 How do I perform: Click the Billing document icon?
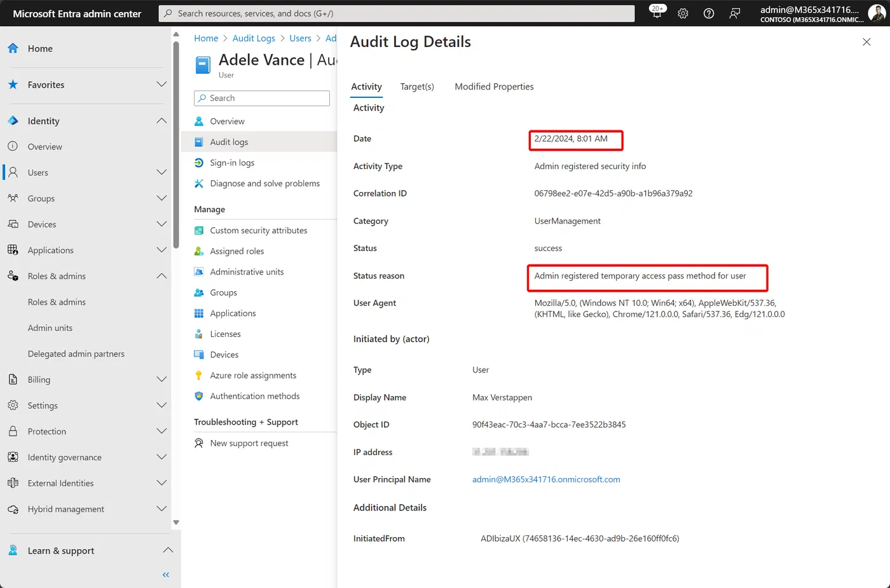13,379
